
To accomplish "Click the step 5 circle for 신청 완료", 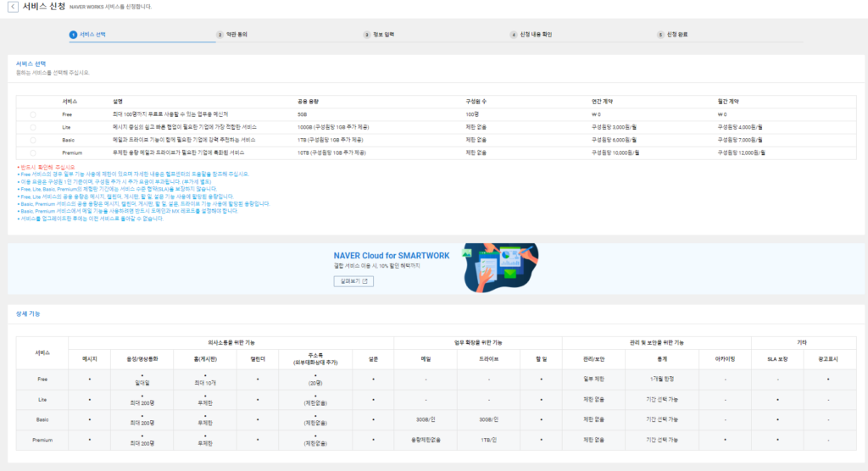I will 660,35.
